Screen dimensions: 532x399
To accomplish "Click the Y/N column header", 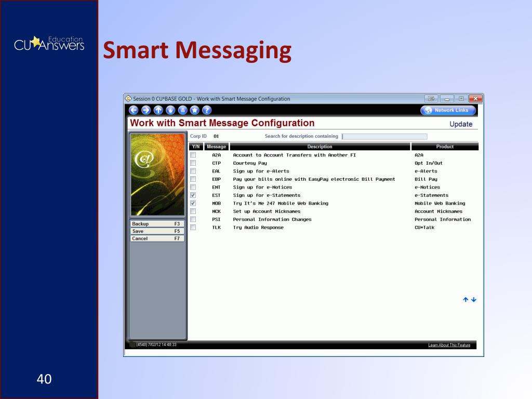I will (196, 147).
